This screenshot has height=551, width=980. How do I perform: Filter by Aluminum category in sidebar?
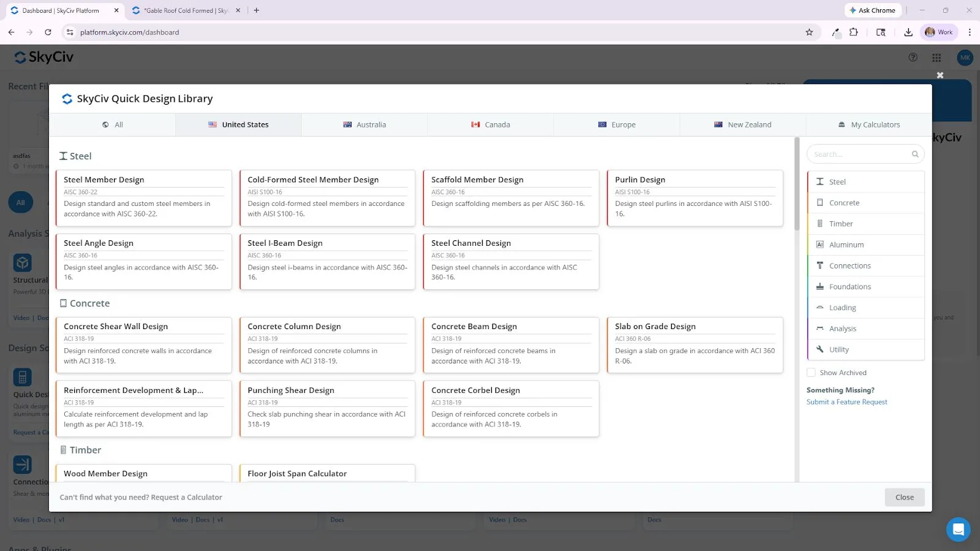(x=865, y=245)
